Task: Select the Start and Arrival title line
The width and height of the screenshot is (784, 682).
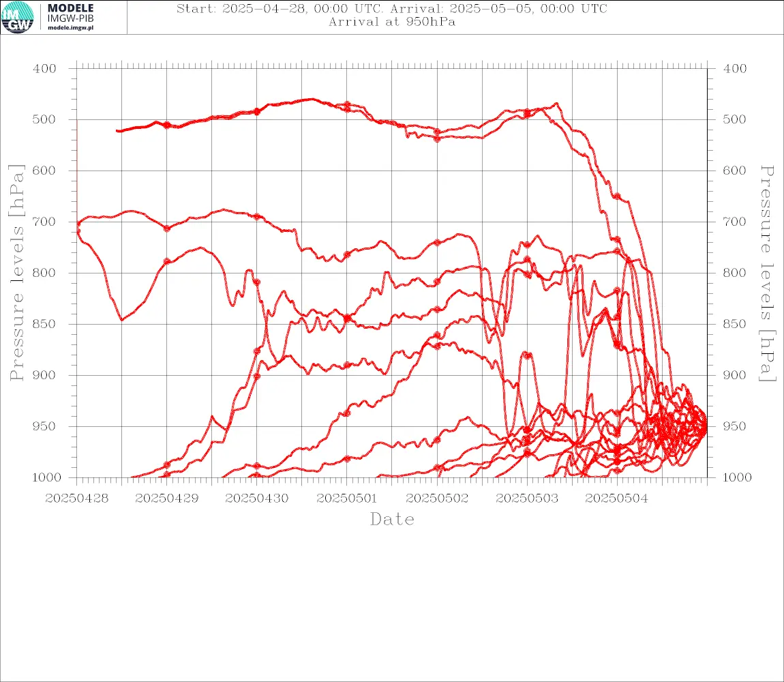Action: tap(392, 9)
